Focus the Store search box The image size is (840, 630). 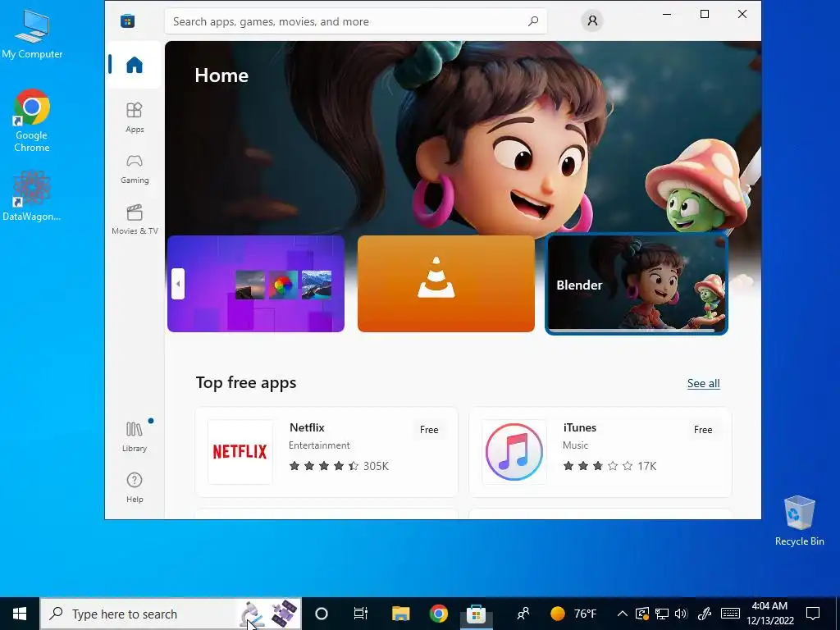[x=355, y=21]
